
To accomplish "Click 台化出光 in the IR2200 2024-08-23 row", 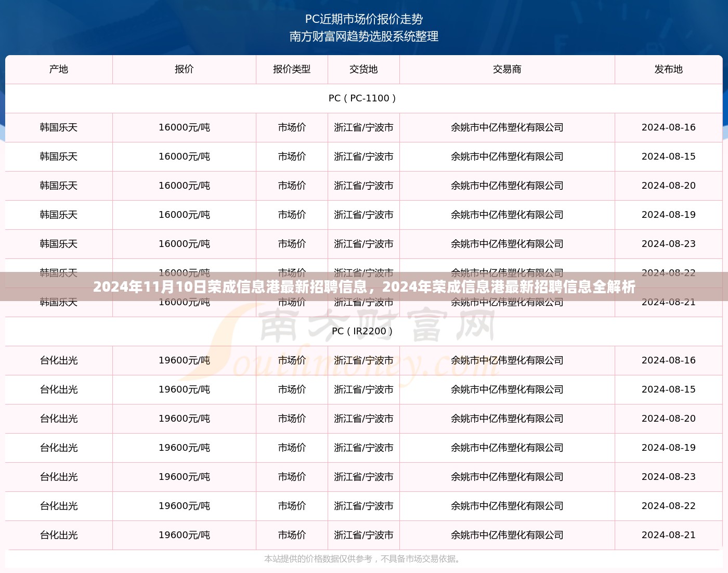I will click(x=59, y=477).
